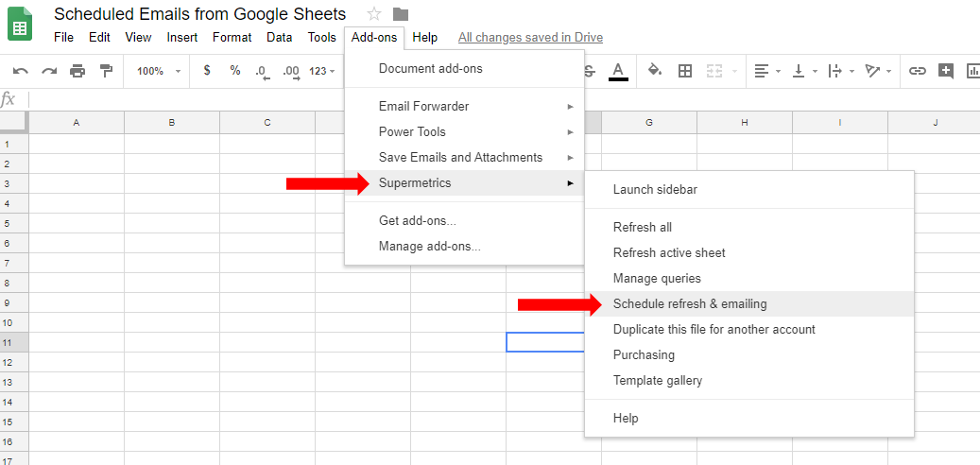Select row 5 header
This screenshot has height=465, width=980.
tap(14, 223)
